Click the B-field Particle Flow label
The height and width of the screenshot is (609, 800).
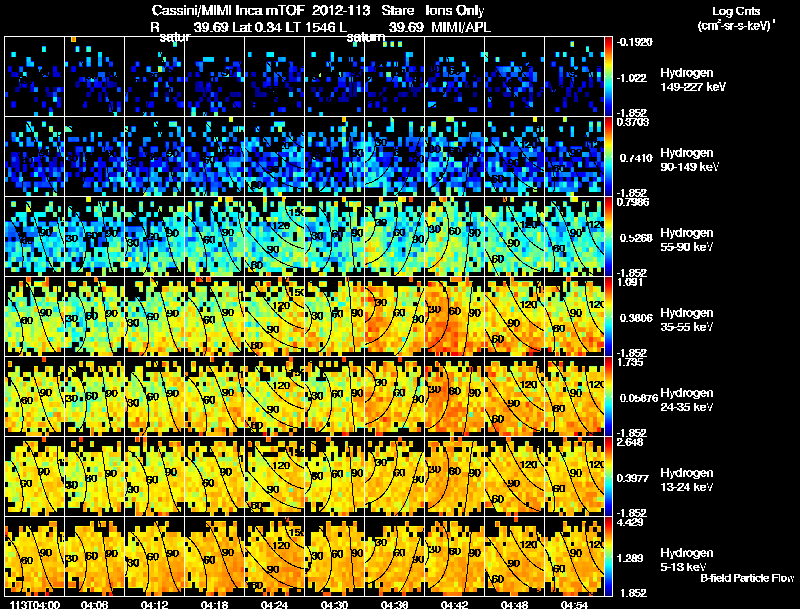(x=747, y=578)
